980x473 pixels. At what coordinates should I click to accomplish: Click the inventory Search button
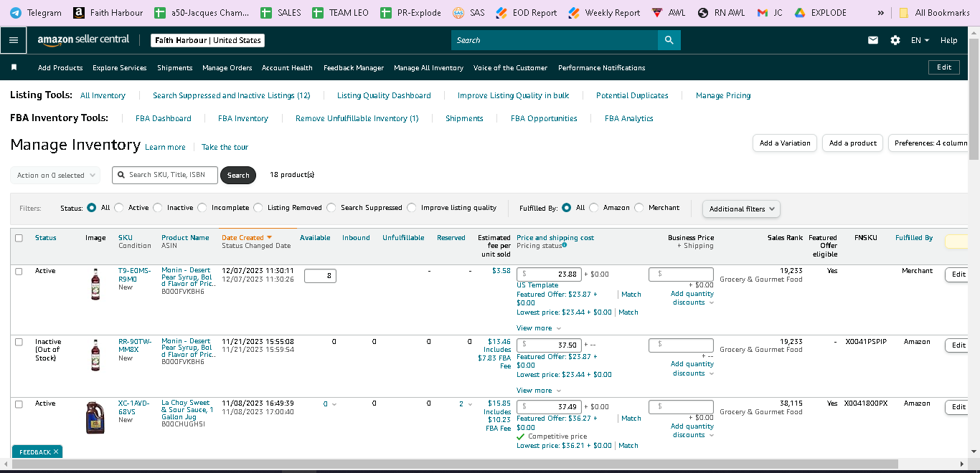pyautogui.click(x=238, y=175)
